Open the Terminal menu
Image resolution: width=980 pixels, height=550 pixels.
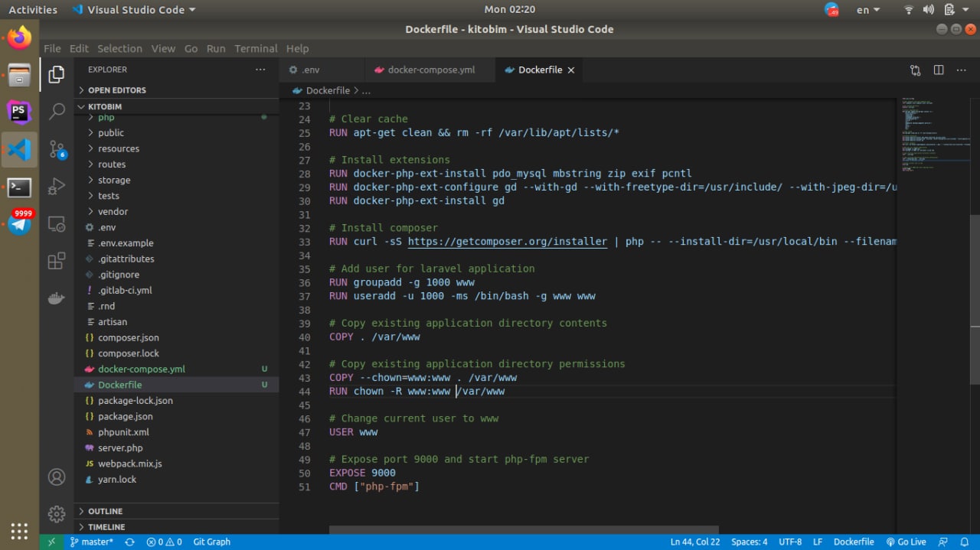256,48
